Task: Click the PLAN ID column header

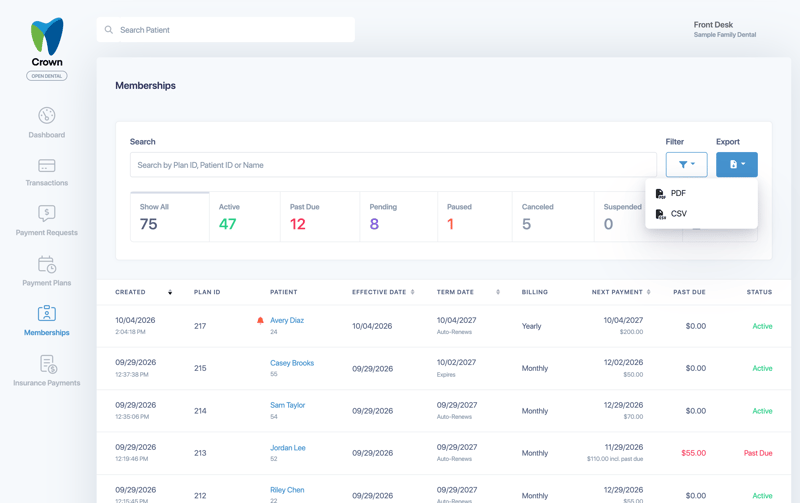Action: point(207,292)
